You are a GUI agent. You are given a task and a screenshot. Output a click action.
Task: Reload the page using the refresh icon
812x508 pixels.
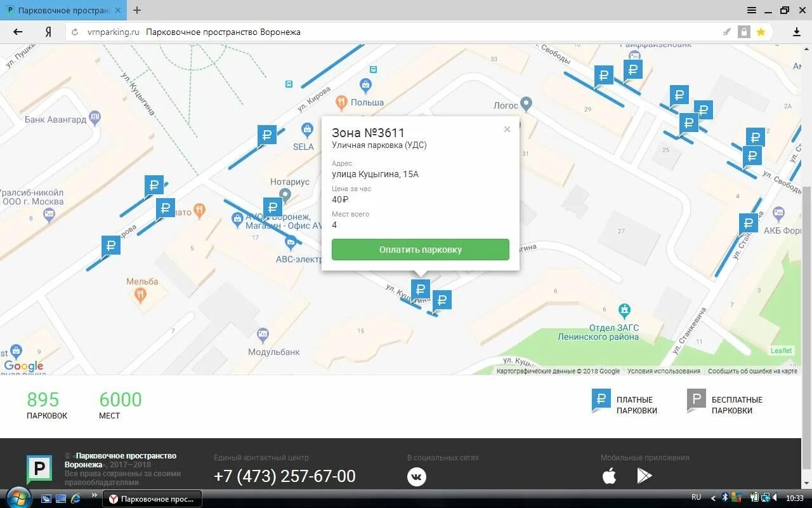click(x=75, y=32)
